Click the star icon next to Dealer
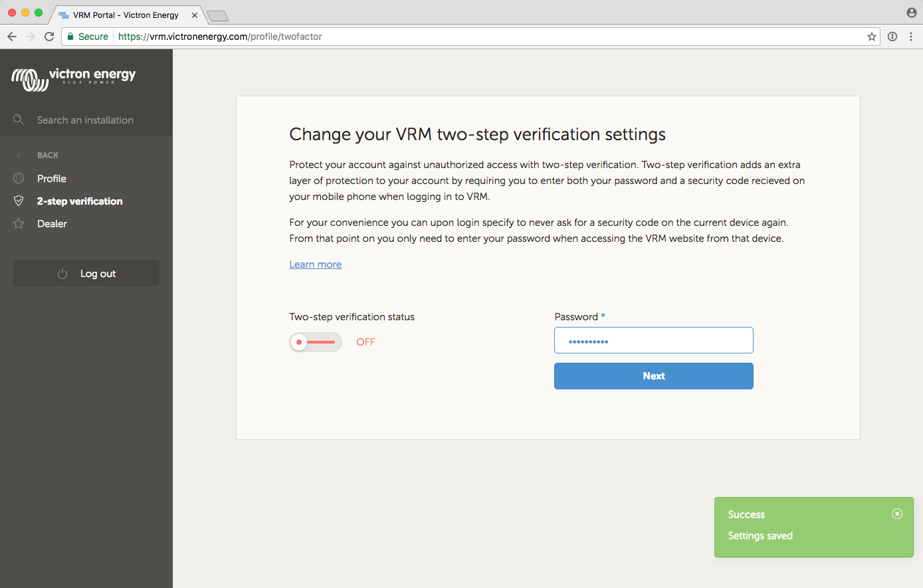The width and height of the screenshot is (923, 588). pos(19,224)
